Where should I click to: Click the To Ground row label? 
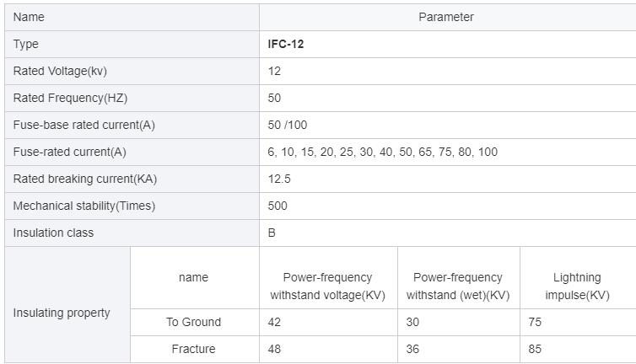[193, 322]
